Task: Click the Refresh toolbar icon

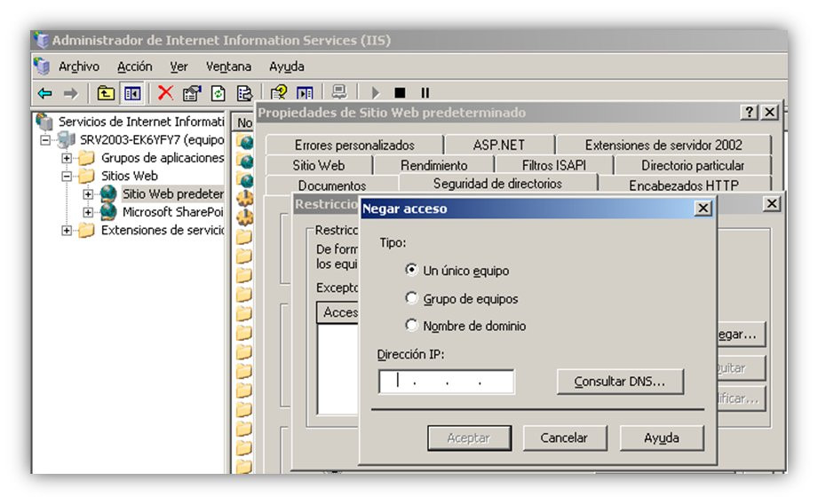Action: [218, 93]
